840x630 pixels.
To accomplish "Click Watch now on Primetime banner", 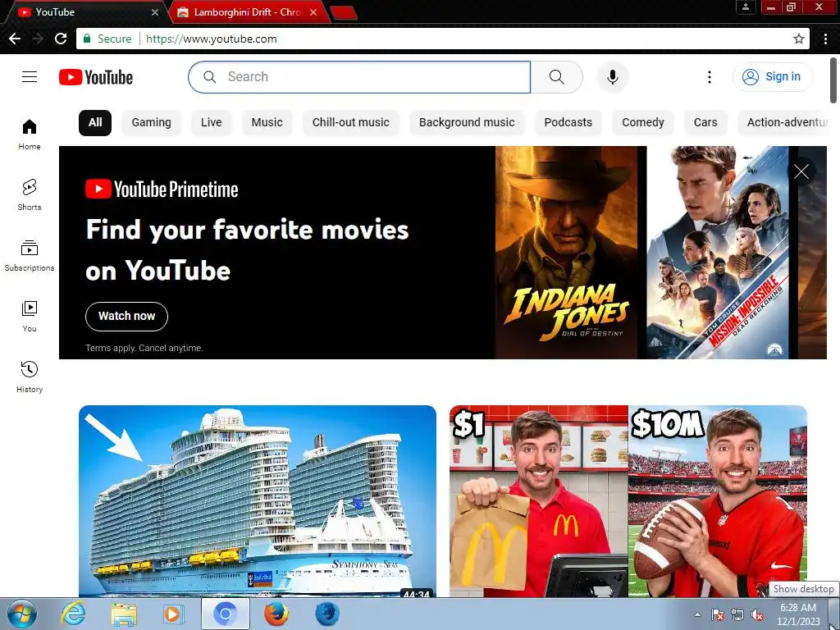I will pos(126,316).
